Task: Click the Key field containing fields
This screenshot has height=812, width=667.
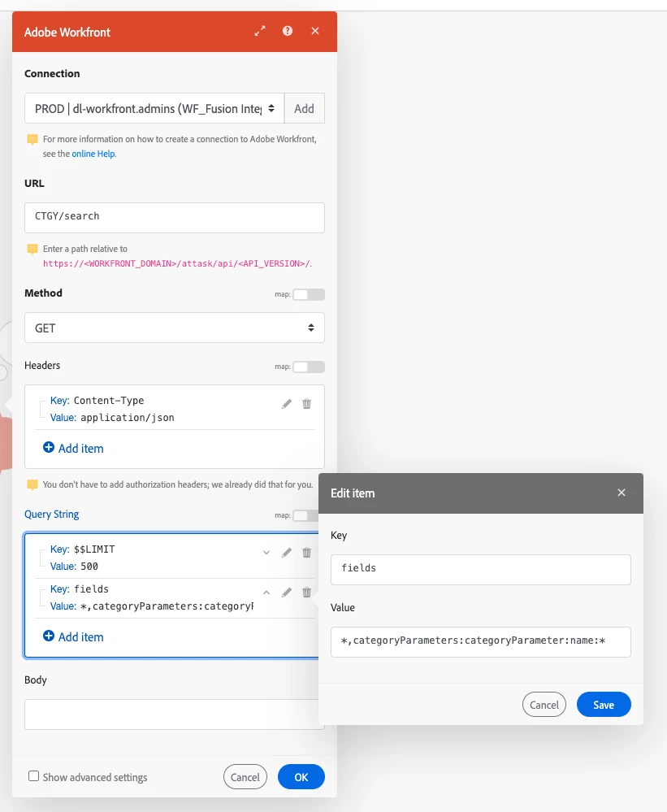Action: pos(481,570)
